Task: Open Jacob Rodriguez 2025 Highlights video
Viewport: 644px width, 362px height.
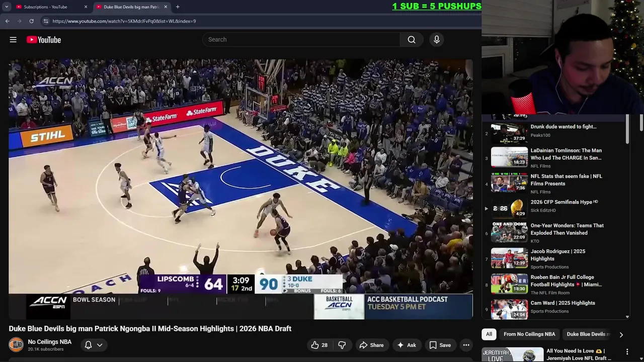Action: [558, 255]
